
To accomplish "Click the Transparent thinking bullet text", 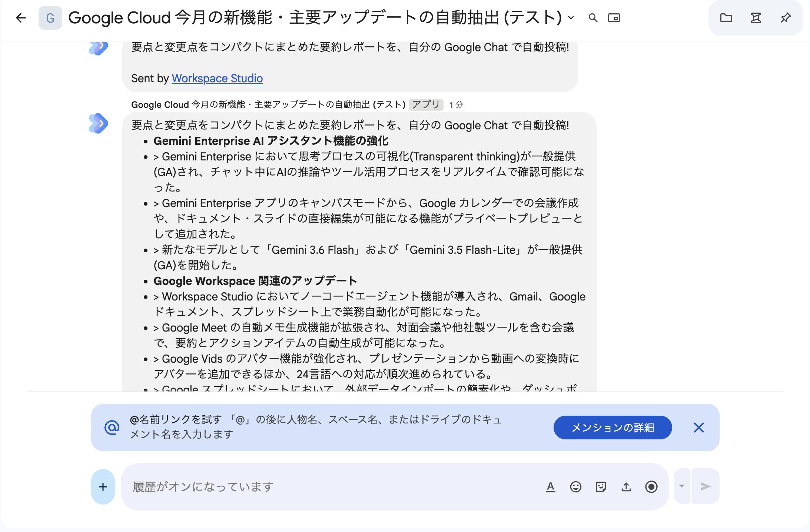I will pos(369,172).
